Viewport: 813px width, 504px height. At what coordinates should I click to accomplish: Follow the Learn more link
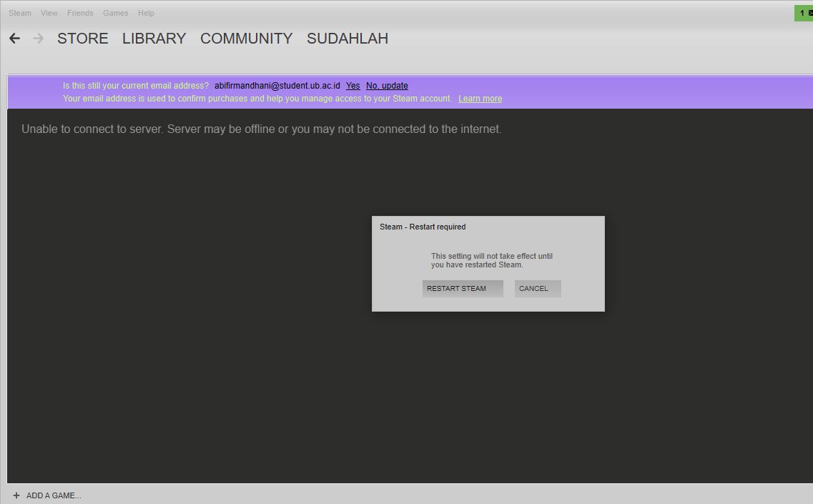[480, 99]
